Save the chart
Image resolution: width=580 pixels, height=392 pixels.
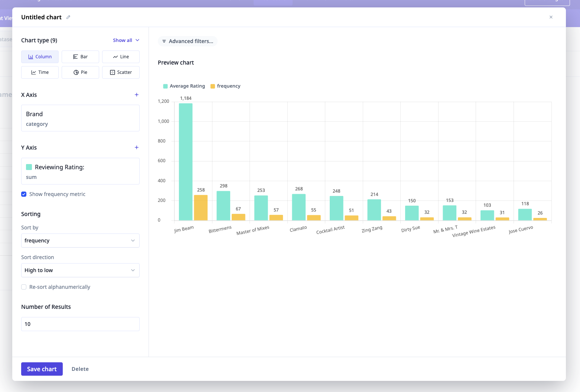point(42,369)
